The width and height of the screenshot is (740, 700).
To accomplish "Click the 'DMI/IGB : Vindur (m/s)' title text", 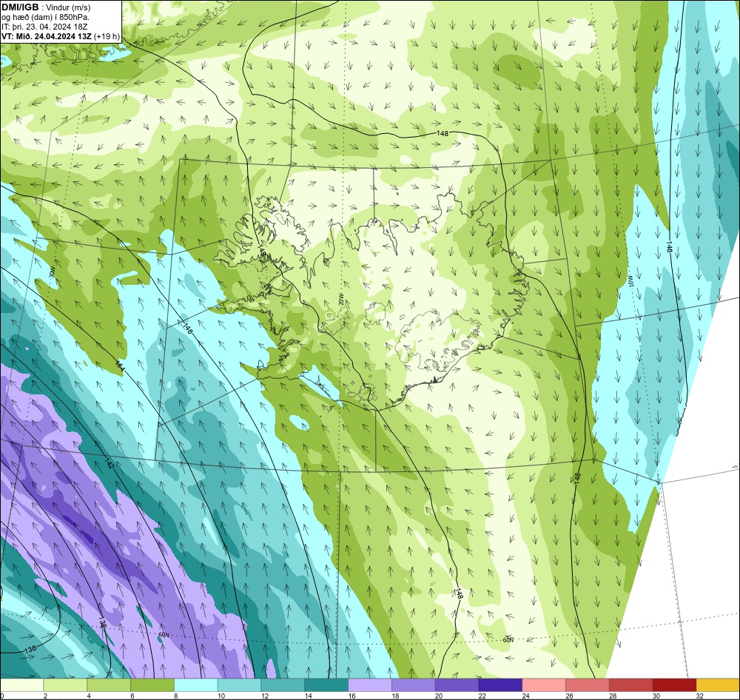I will (46, 7).
